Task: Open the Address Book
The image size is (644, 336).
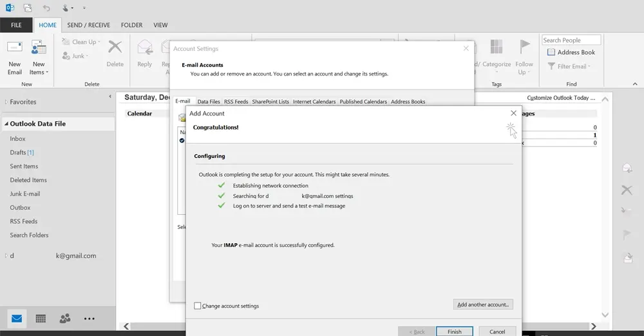Action: [571, 52]
